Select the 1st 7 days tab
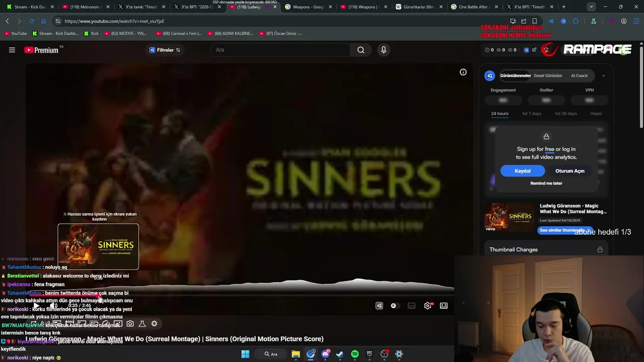This screenshot has height=362, width=644. pos(531,114)
